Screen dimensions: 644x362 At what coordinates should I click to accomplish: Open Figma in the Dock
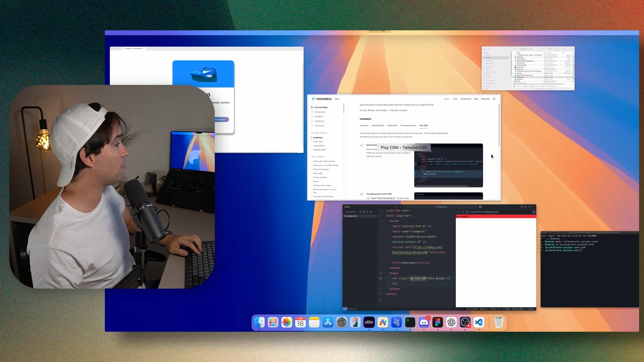pyautogui.click(x=438, y=322)
